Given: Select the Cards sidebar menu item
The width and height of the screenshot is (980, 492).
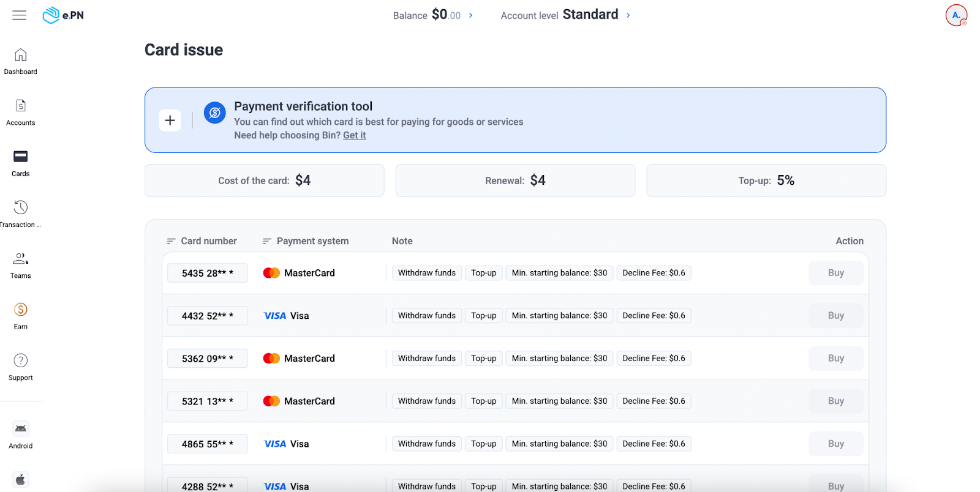Looking at the screenshot, I should (21, 163).
